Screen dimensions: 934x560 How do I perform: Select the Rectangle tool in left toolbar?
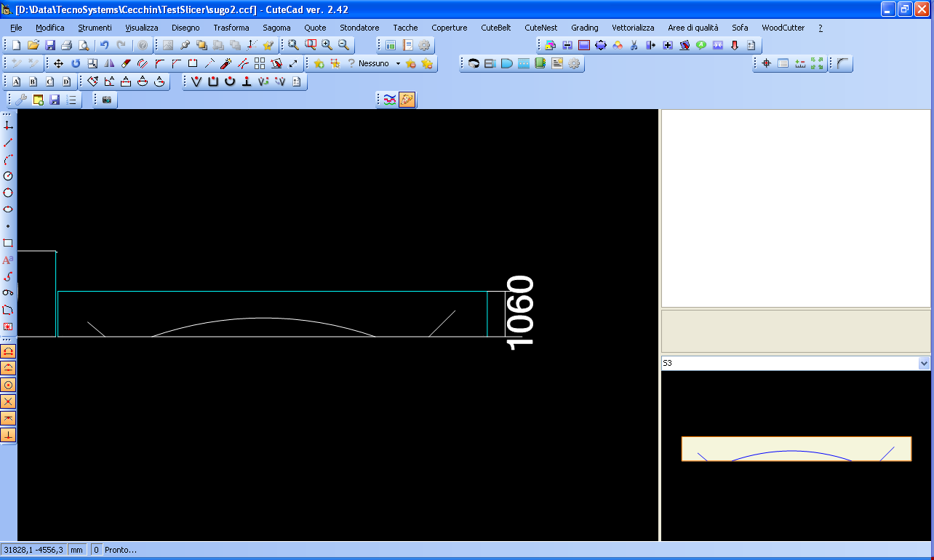(x=8, y=243)
